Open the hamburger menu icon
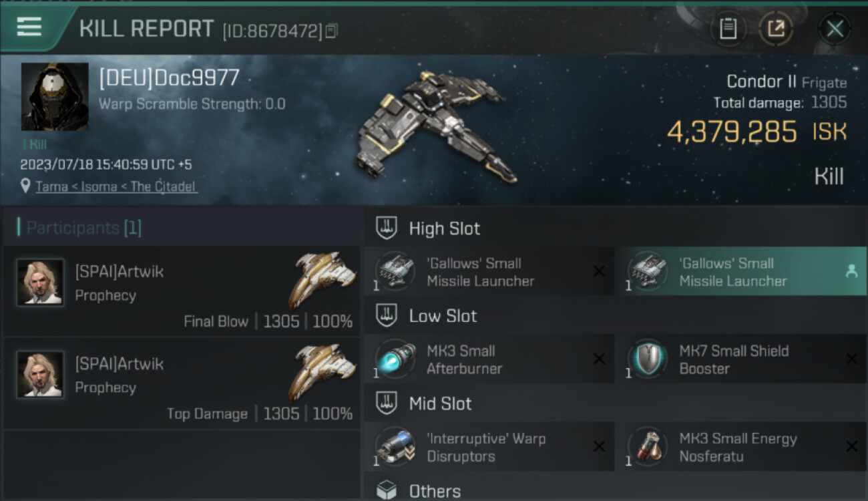The image size is (868, 501). click(x=29, y=27)
